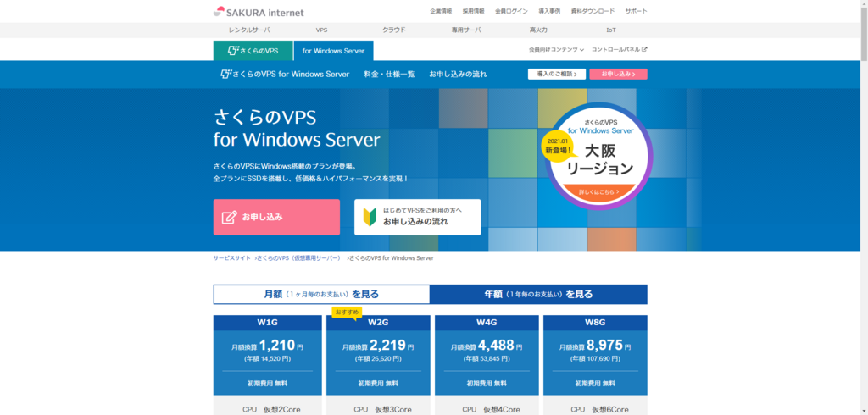Open the クラウド menu item
Screen dimensions: 868x415
pyautogui.click(x=393, y=30)
